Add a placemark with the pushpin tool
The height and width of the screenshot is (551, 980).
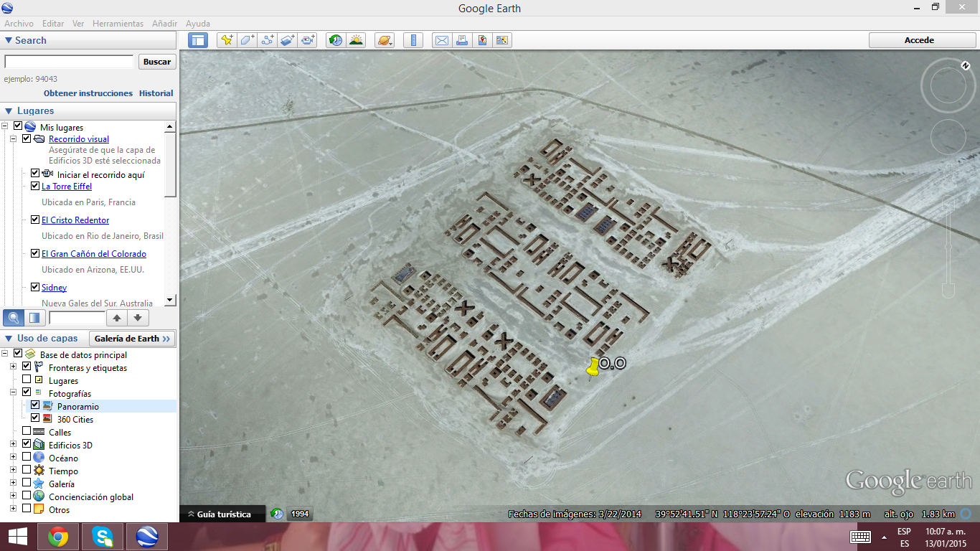click(x=227, y=40)
